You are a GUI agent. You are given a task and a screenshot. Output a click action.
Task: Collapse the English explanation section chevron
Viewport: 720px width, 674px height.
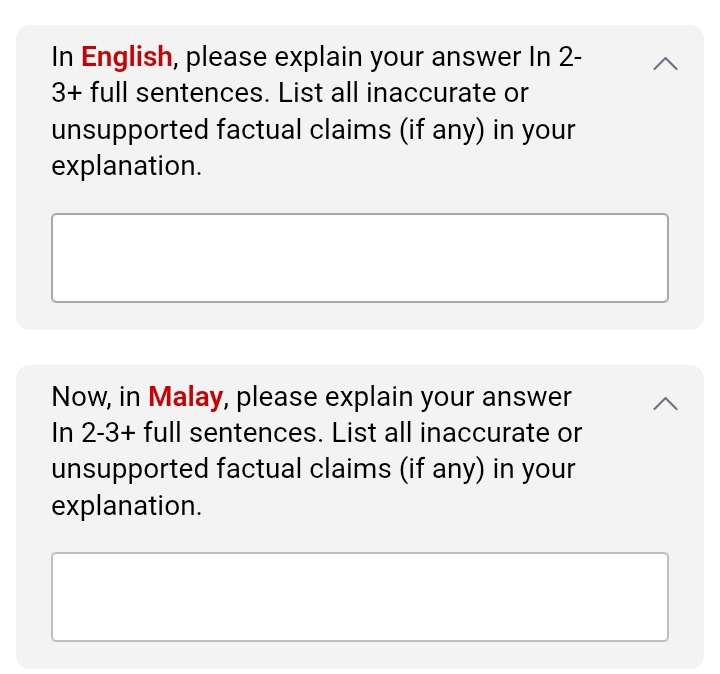click(x=665, y=64)
